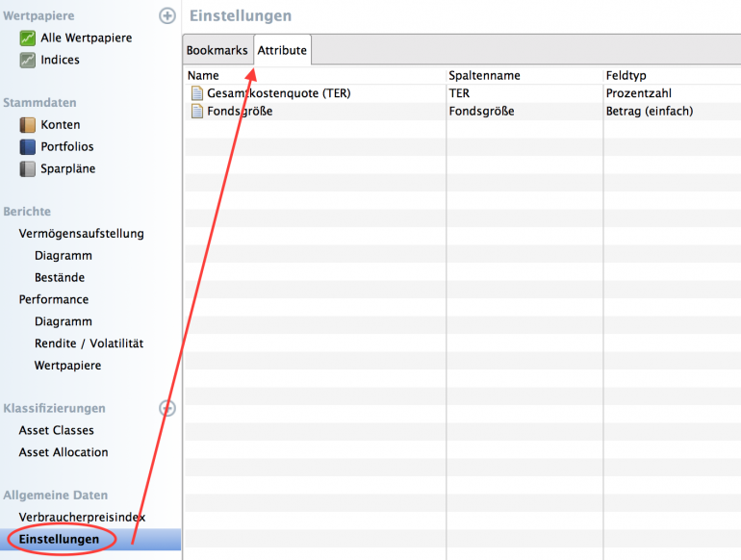Switch to the Bookmarks tab
This screenshot has width=741, height=560.
(x=217, y=50)
